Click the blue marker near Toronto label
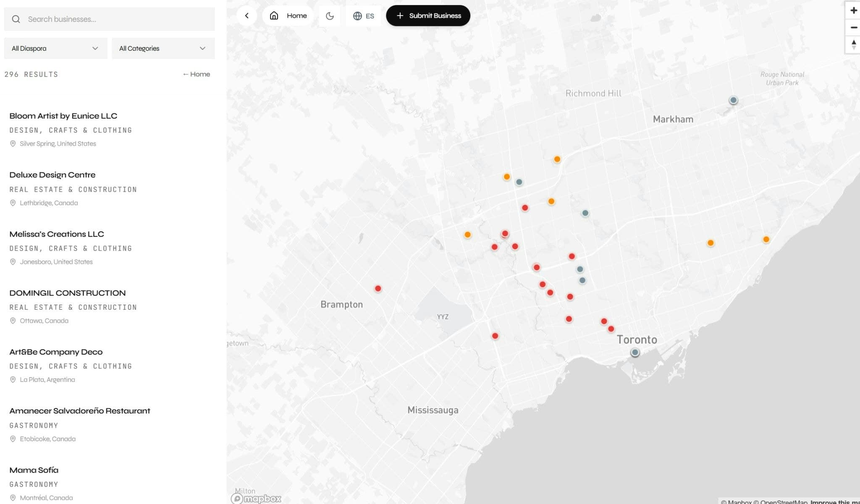Screen dimensions: 860x504 pos(635,353)
